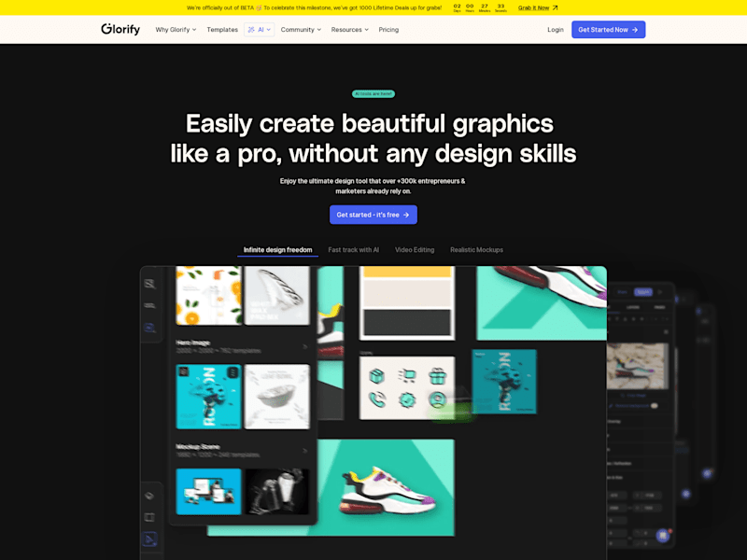Click the panel icon below layers icon
The image size is (747, 560).
tap(149, 517)
